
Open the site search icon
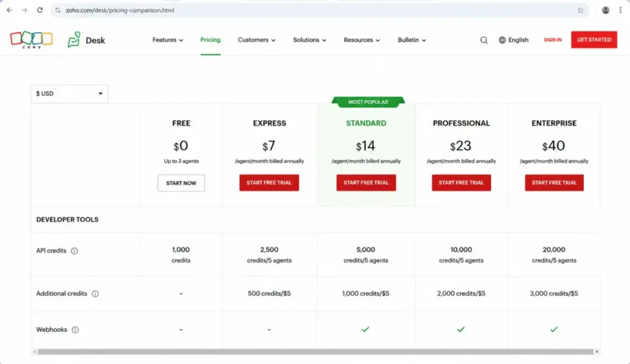[x=484, y=40]
